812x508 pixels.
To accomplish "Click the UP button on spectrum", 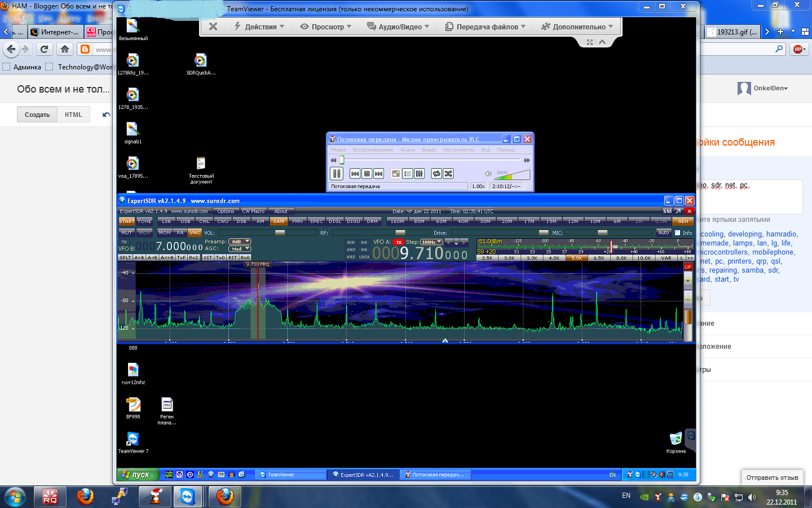I will pyautogui.click(x=688, y=267).
